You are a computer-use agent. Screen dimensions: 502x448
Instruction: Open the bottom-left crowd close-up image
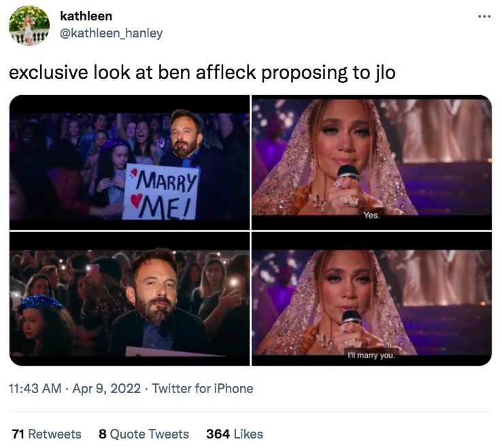click(129, 299)
